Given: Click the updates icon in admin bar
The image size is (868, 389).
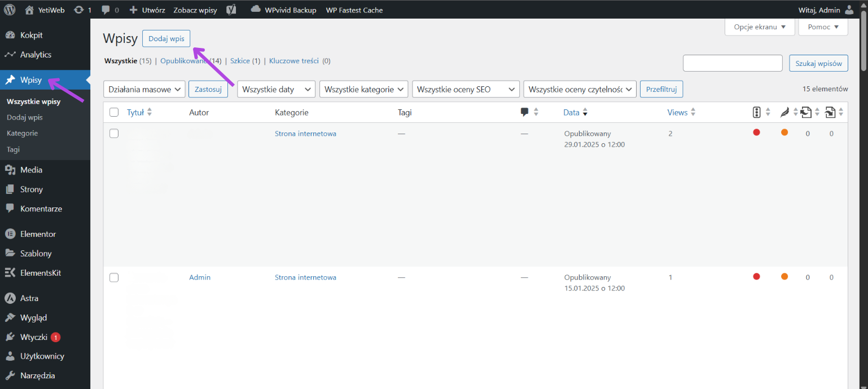Looking at the screenshot, I should click(x=79, y=10).
